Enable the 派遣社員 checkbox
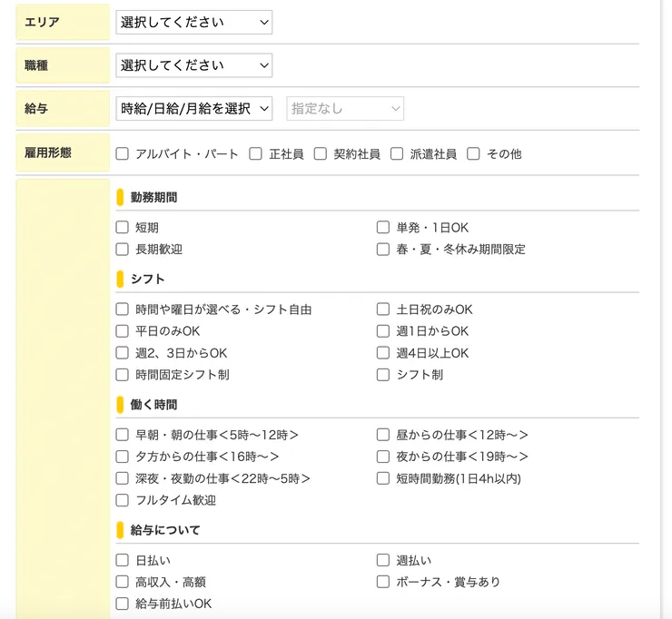Viewport: 672px width, 619px height. (x=397, y=154)
